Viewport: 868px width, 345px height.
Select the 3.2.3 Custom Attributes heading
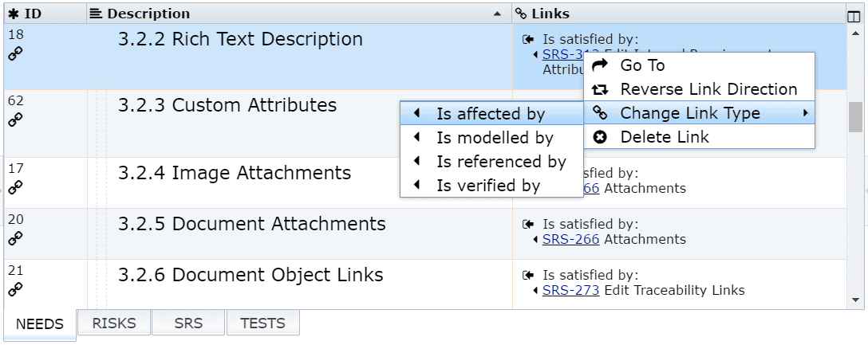227,105
